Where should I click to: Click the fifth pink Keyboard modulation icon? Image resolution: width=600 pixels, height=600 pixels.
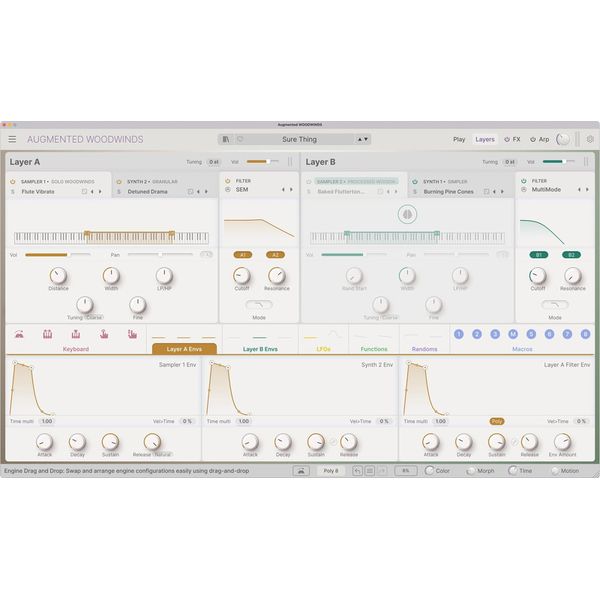132,334
